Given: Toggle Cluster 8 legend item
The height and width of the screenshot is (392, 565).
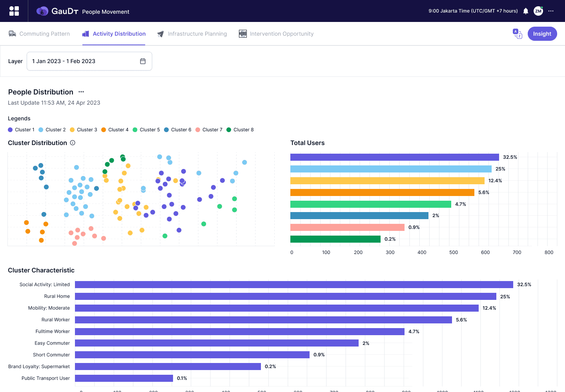Looking at the screenshot, I should (x=240, y=130).
